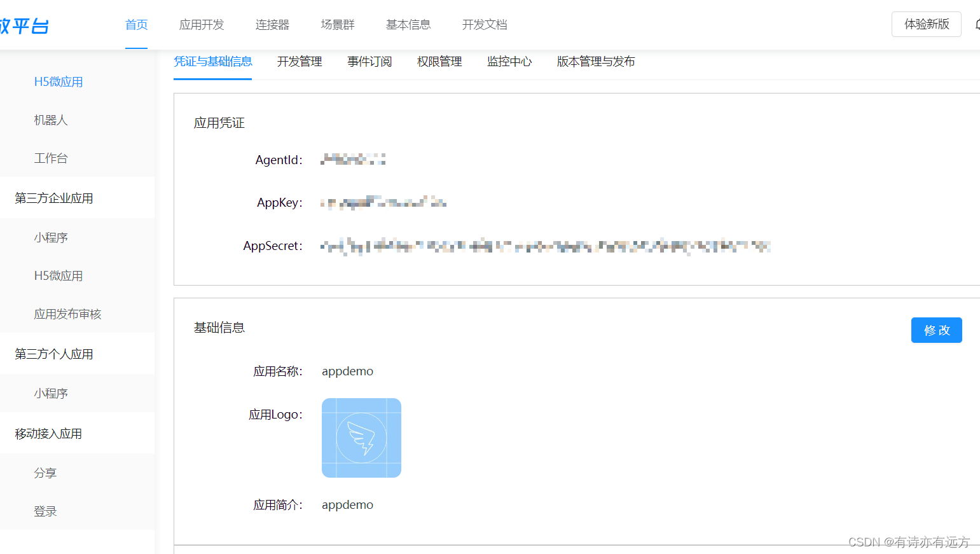Click the platform logo at top left
The width and height of the screenshot is (980, 554).
[24, 26]
